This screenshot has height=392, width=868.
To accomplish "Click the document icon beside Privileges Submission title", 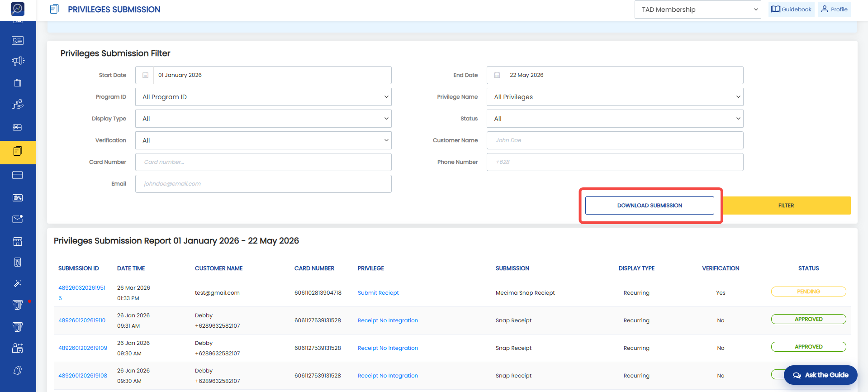I will 54,9.
